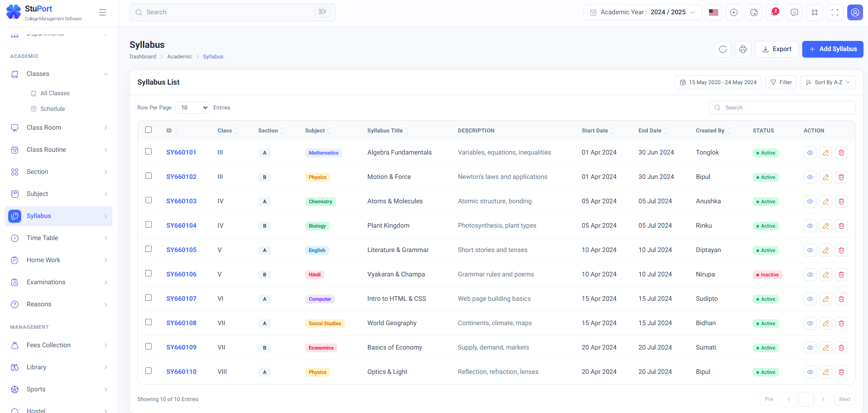Tick the checkbox for row SY660107

tap(148, 298)
